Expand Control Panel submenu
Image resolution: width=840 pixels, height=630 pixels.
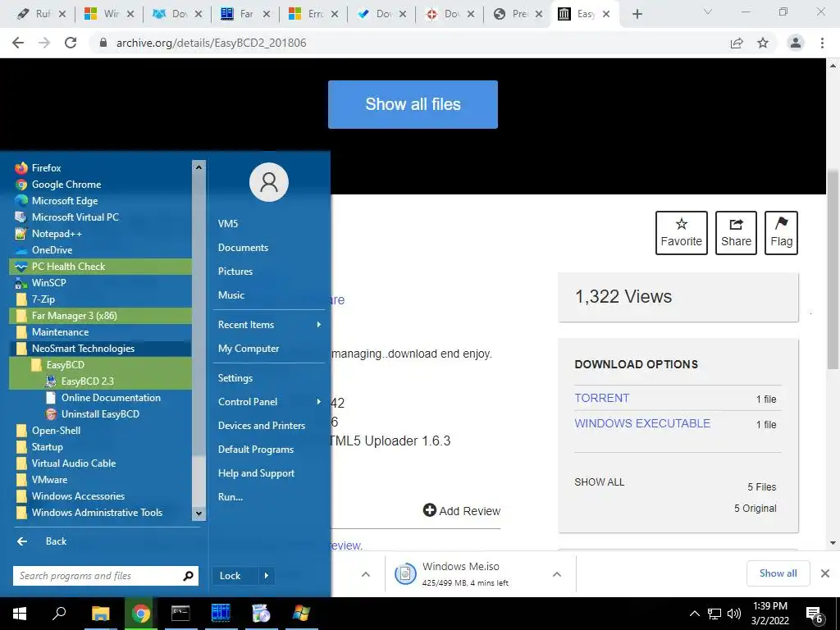pyautogui.click(x=269, y=402)
